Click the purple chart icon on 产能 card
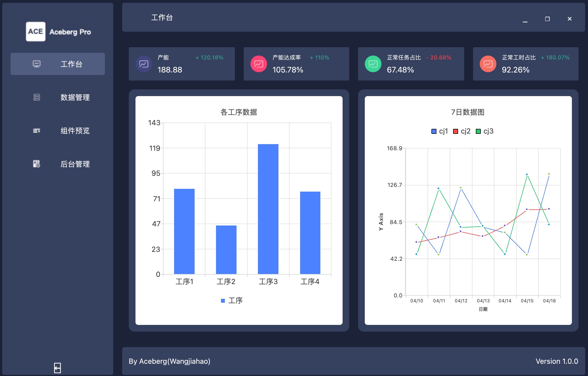This screenshot has width=588, height=376. click(144, 64)
